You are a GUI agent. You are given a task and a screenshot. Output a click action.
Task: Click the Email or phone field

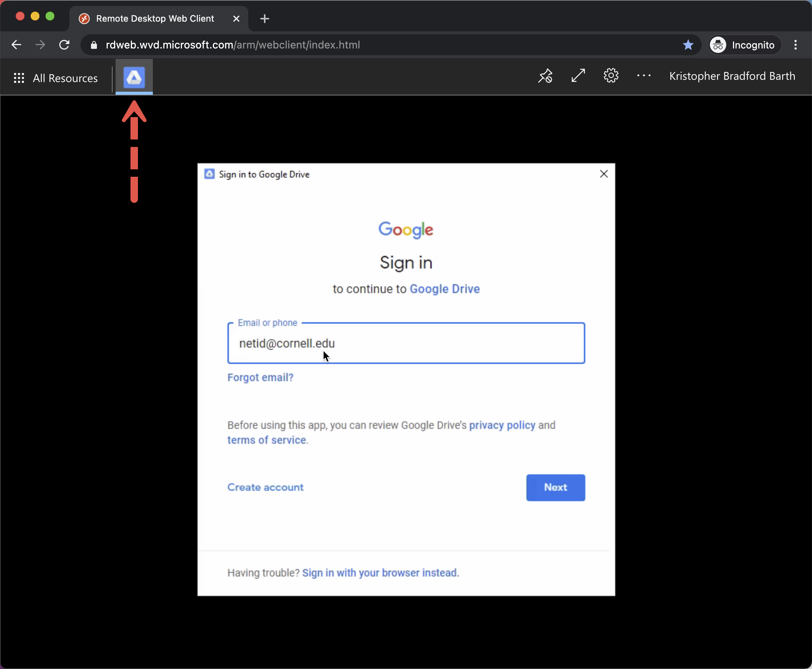(x=406, y=343)
